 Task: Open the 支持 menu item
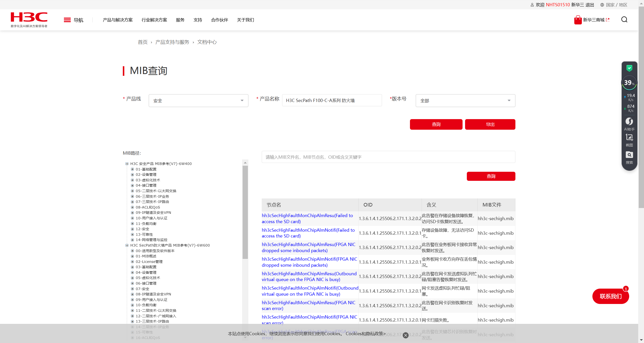coord(198,20)
